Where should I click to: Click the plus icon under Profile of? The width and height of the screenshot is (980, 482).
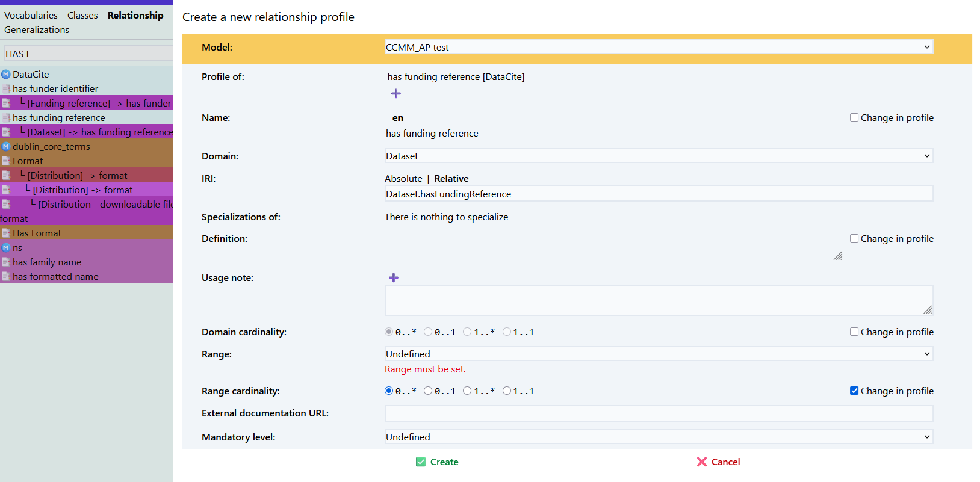coord(395,93)
